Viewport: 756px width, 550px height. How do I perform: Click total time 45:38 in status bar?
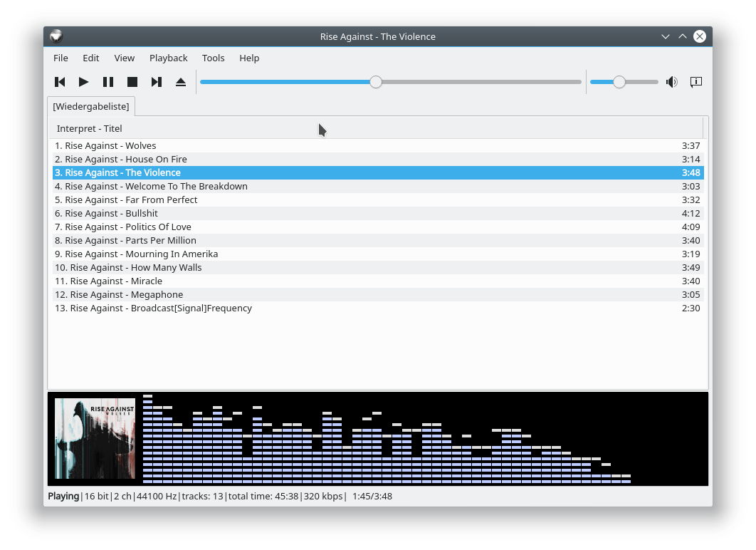point(263,496)
